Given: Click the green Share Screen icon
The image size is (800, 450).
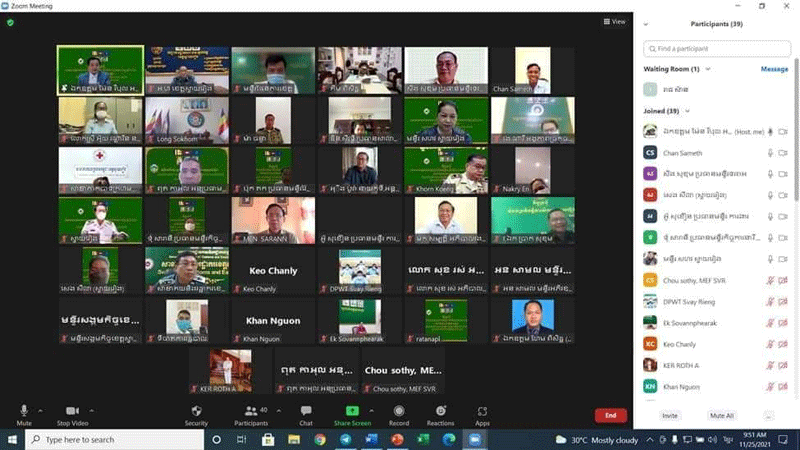Looking at the screenshot, I should [352, 412].
